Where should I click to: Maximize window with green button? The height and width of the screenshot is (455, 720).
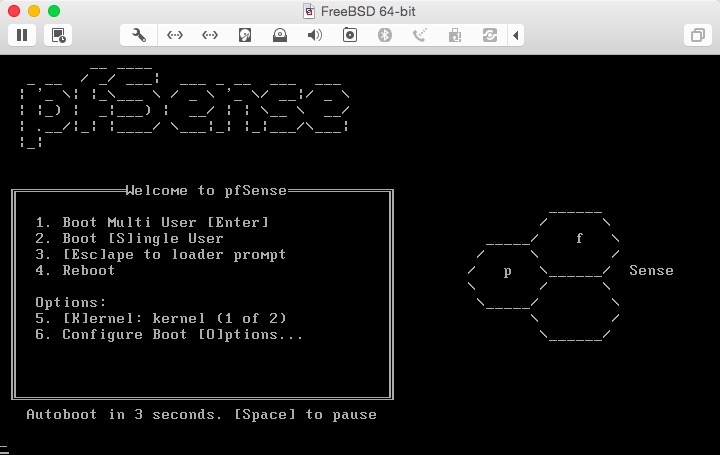[54, 11]
